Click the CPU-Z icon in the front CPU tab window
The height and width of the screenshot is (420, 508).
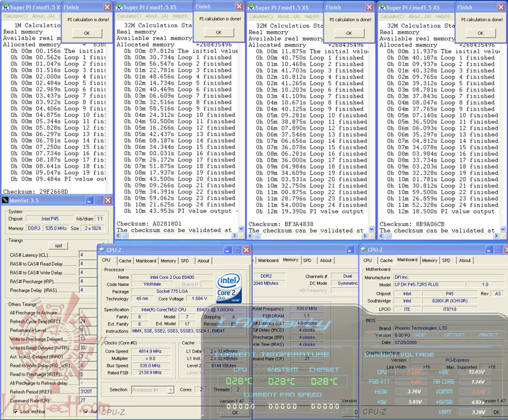pyautogui.click(x=102, y=250)
